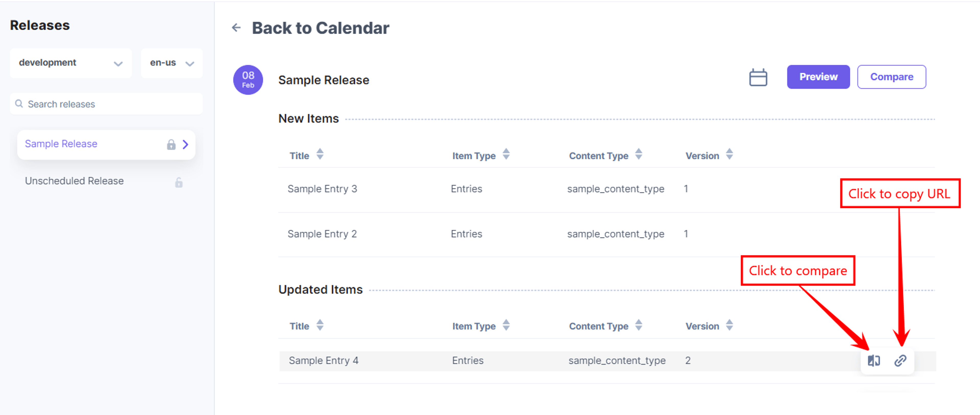
Task: Click the Releases sidebar heading
Action: pos(40,26)
